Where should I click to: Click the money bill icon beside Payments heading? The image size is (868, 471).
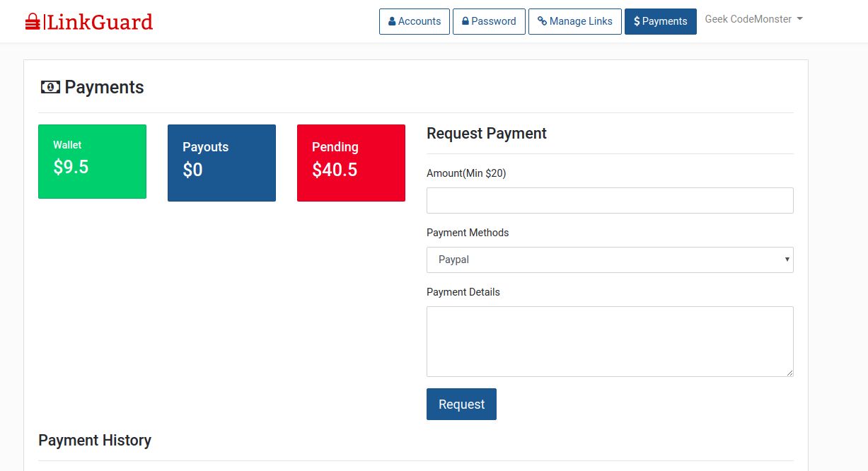point(50,87)
